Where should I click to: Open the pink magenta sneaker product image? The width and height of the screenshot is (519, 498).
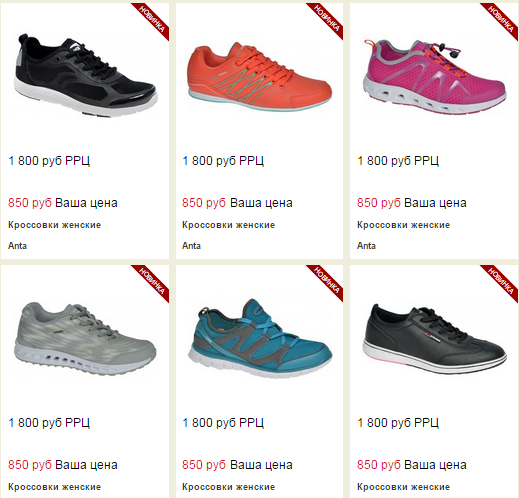(435, 76)
